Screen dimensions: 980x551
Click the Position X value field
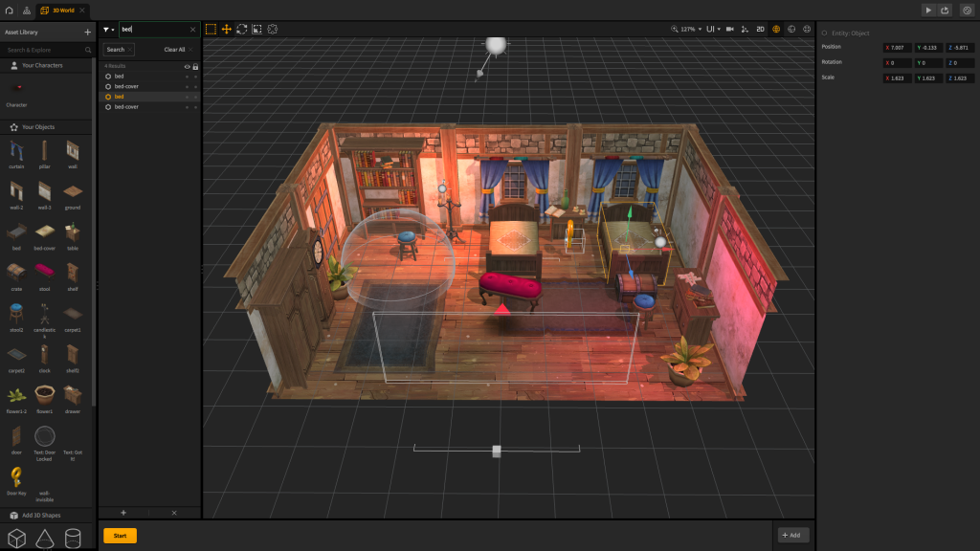898,47
